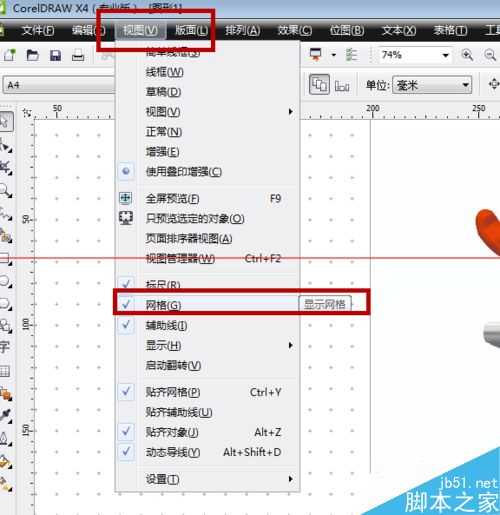Screen dimensions: 500x515
Task: Click the Save floppy disk icon
Action: tap(55, 55)
